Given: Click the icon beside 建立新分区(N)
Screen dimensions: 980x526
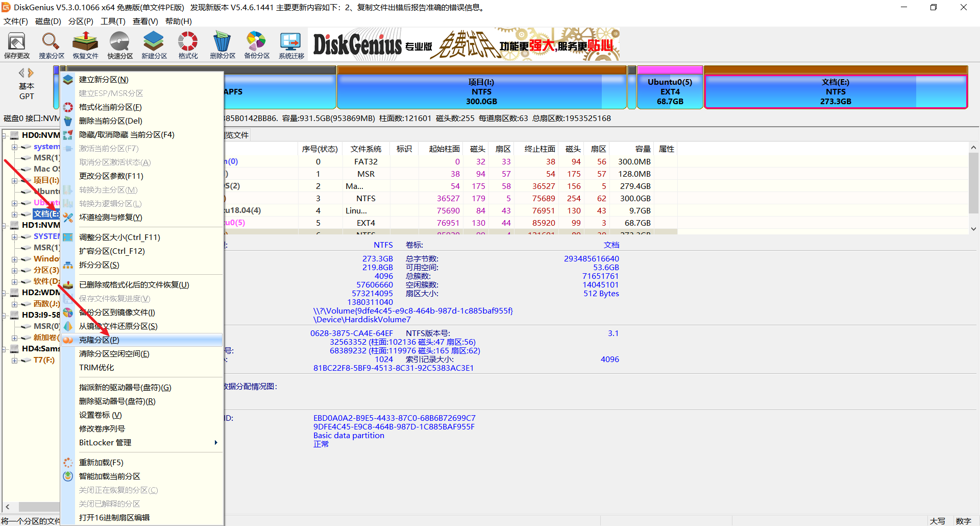Looking at the screenshot, I should click(x=68, y=80).
